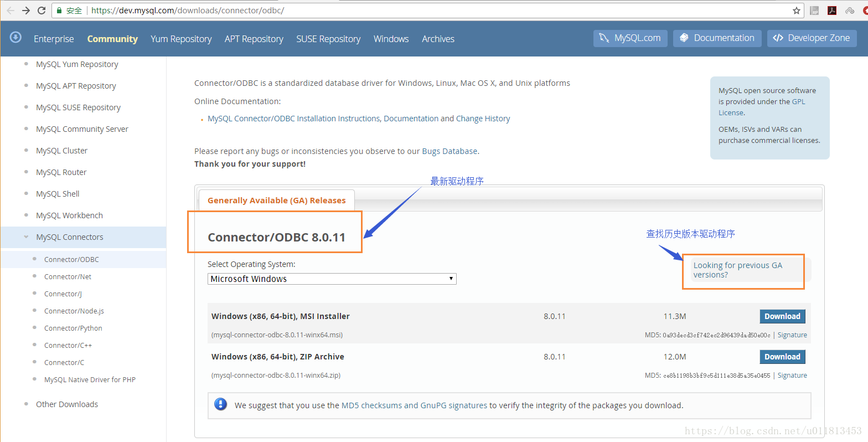868x442 pixels.
Task: Open MySQL Shell in sidebar
Action: [58, 194]
